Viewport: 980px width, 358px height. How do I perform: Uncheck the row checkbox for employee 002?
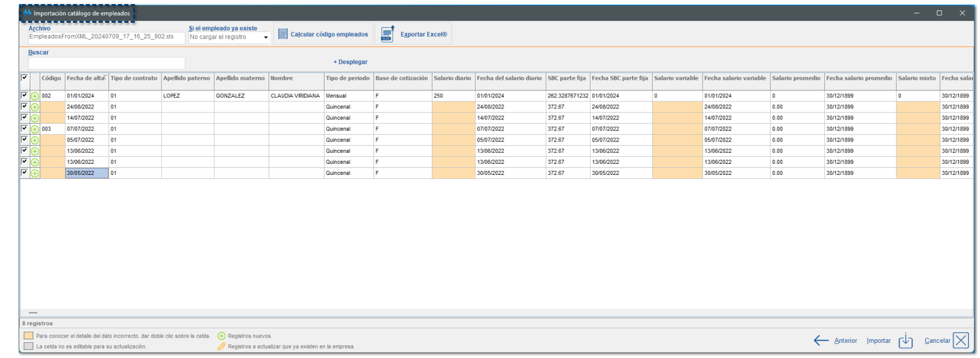tap(25, 96)
